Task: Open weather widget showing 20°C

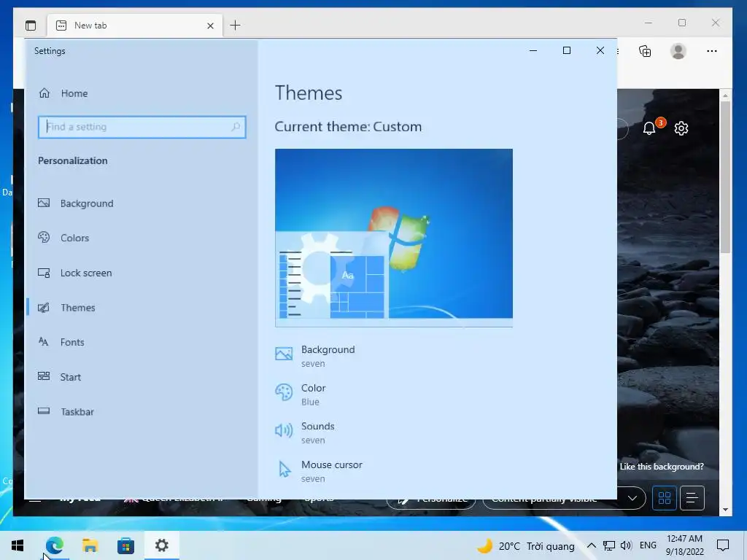Action: pyautogui.click(x=525, y=545)
